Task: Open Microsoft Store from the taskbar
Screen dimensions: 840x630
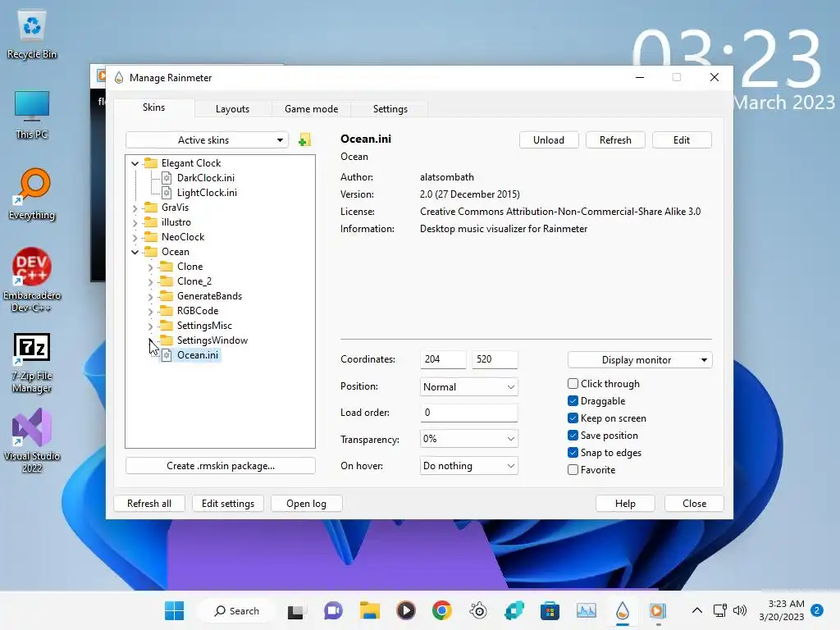Action: coord(550,610)
